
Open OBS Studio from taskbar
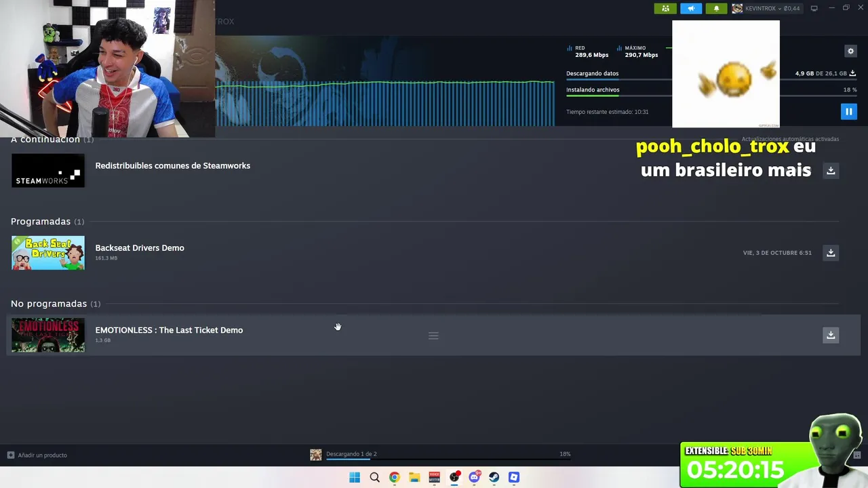[454, 477]
